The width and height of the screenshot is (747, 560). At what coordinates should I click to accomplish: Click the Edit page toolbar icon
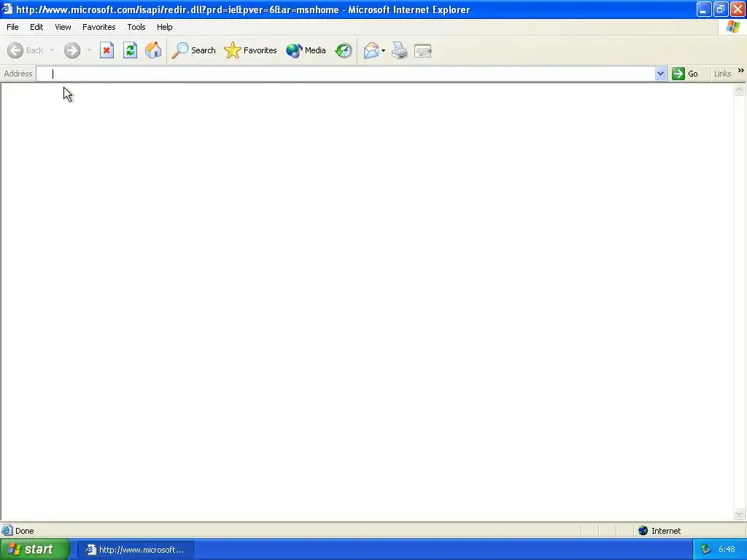[423, 50]
